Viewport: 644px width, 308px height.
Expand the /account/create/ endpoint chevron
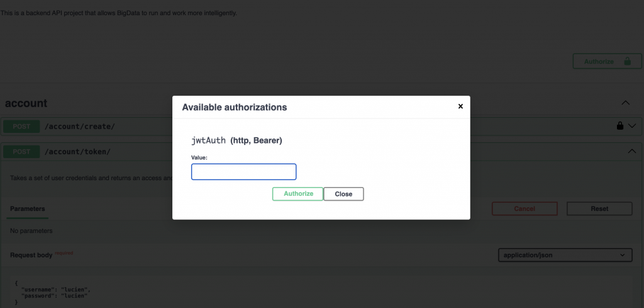pos(632,126)
